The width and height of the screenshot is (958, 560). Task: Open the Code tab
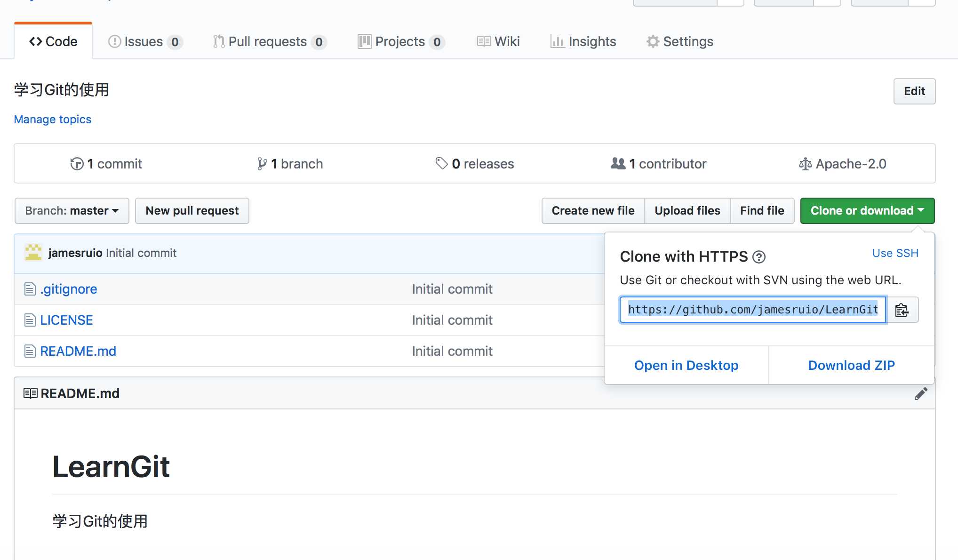(53, 41)
